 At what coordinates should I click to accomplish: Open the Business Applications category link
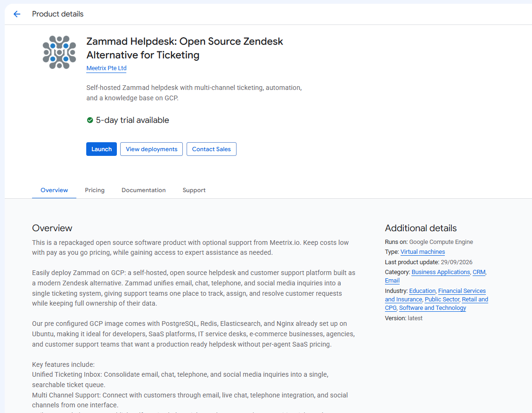pos(441,272)
